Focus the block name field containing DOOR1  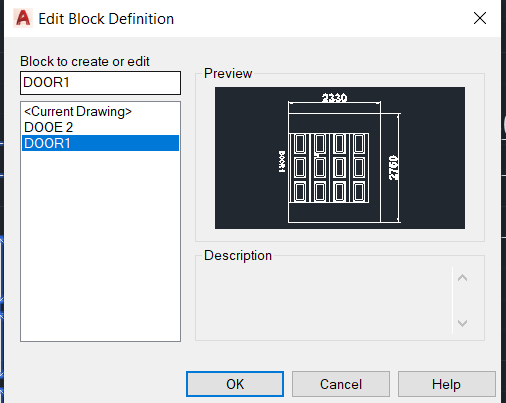(x=100, y=83)
